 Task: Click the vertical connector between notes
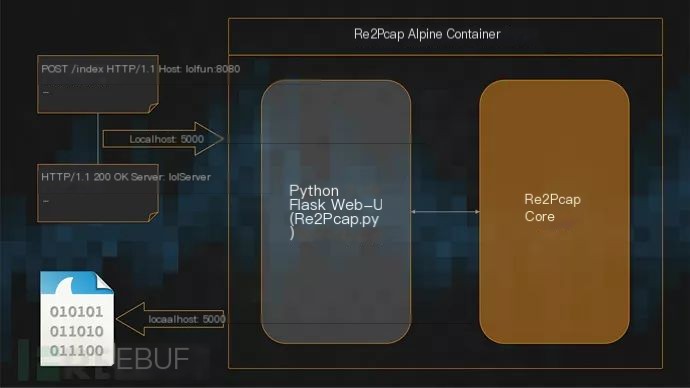[x=98, y=139]
